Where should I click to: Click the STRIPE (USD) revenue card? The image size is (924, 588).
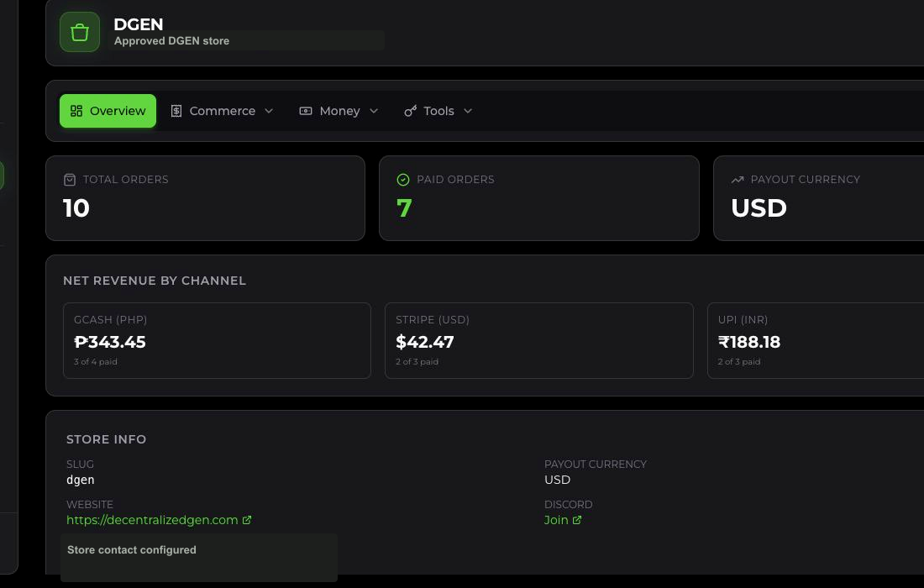539,340
